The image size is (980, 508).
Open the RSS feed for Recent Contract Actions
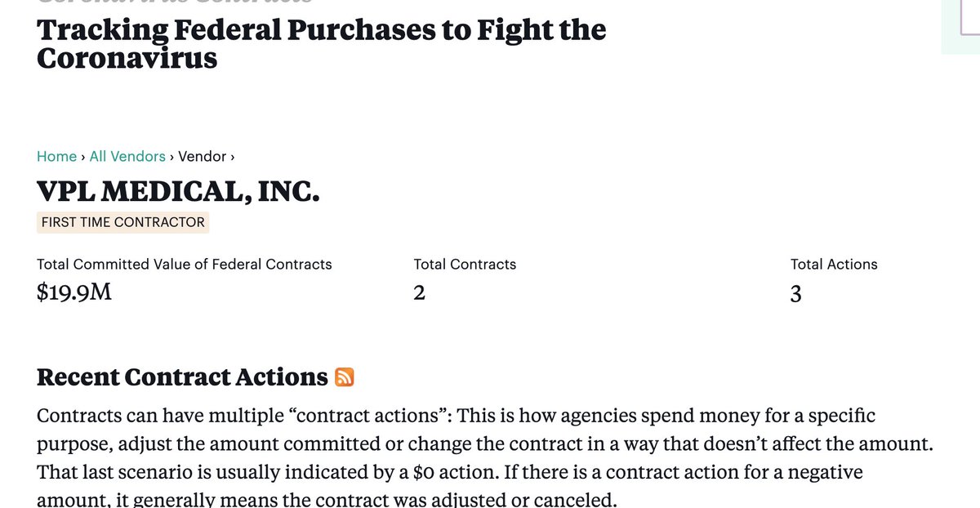point(345,377)
